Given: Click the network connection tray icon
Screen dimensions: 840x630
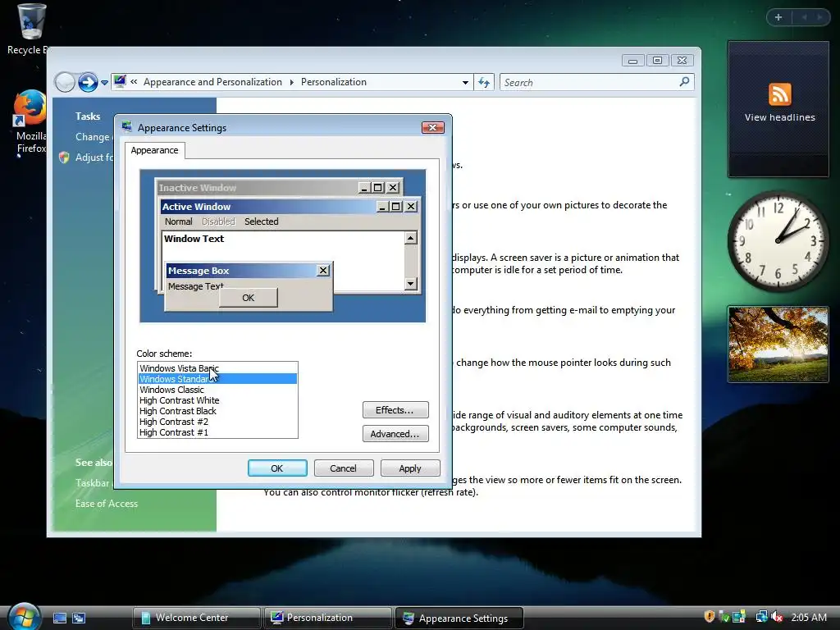Looking at the screenshot, I should point(760,617).
